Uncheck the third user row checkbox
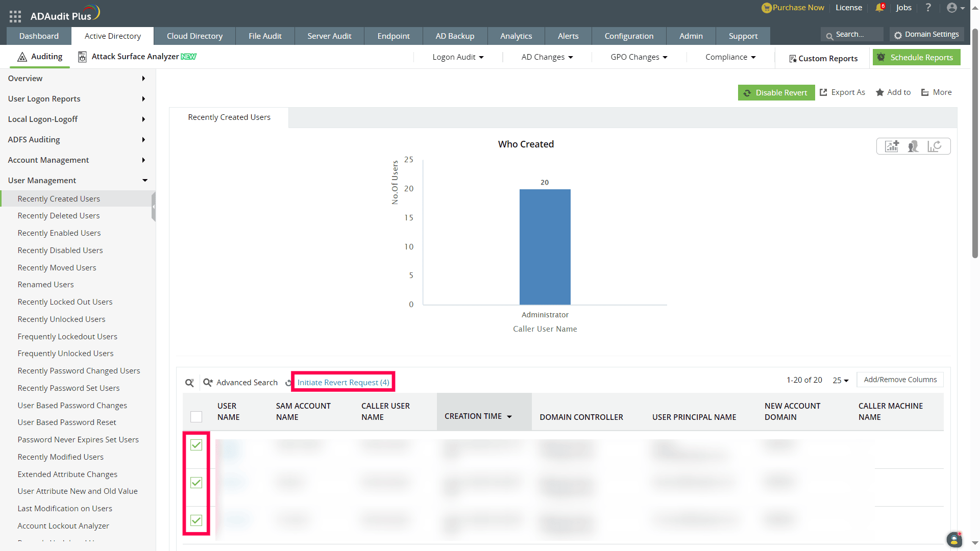The image size is (980, 551). pos(196,520)
